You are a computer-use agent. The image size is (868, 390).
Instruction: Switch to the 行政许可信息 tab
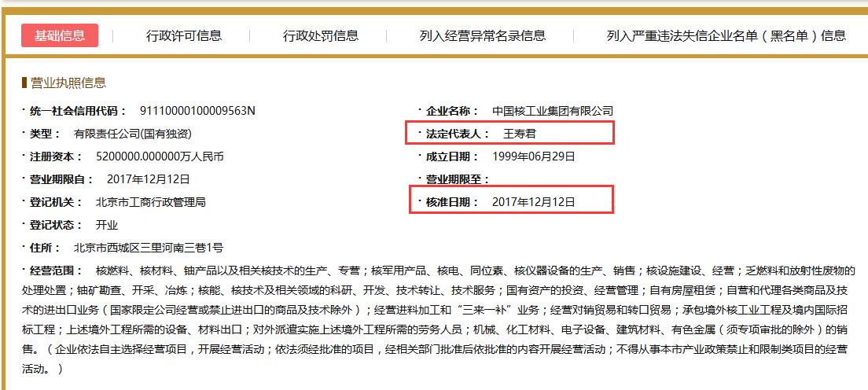(x=184, y=35)
